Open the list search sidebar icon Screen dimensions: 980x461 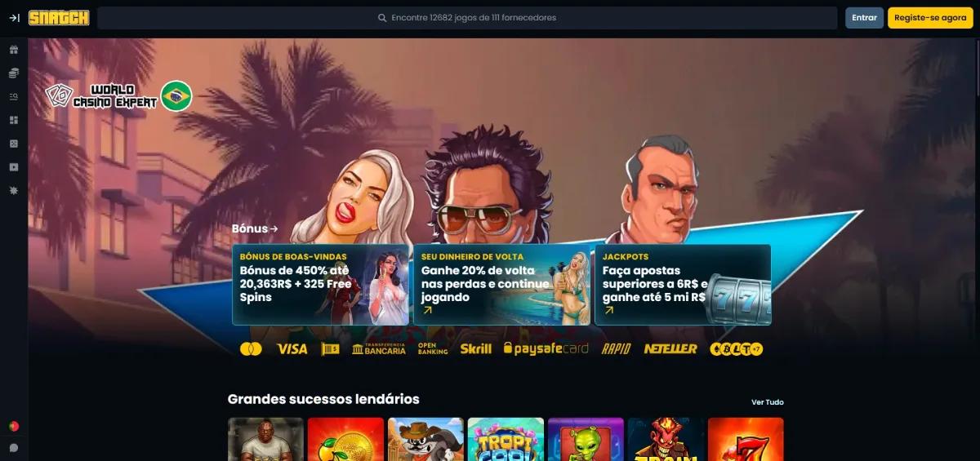[x=14, y=97]
